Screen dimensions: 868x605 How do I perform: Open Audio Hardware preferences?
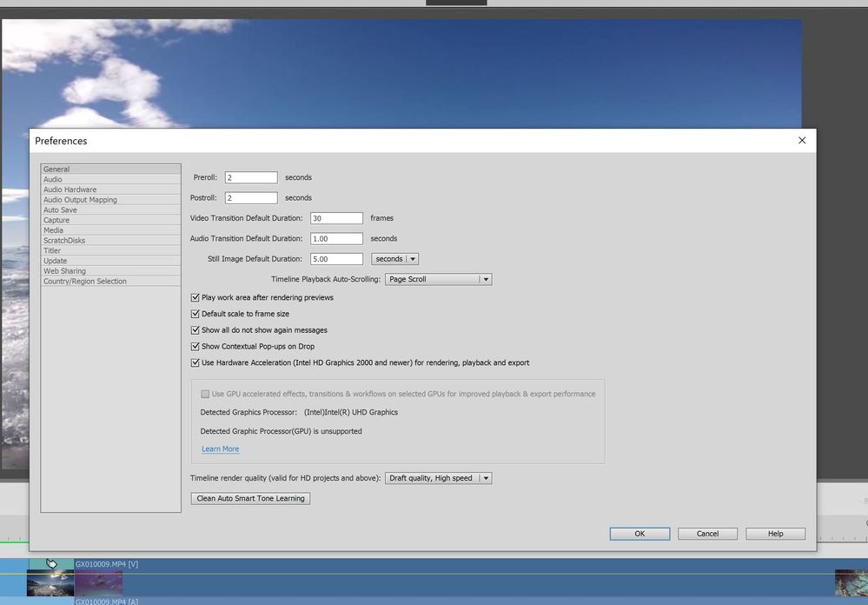click(x=110, y=189)
